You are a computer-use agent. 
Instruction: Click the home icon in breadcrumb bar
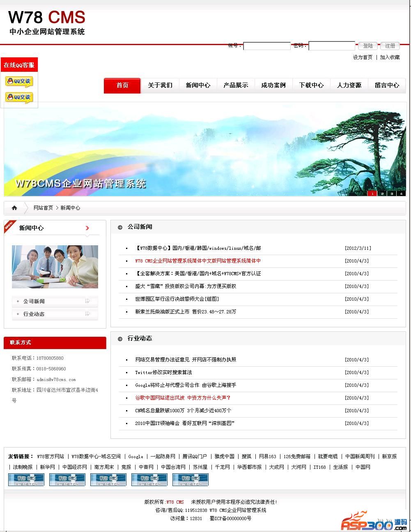click(14, 208)
